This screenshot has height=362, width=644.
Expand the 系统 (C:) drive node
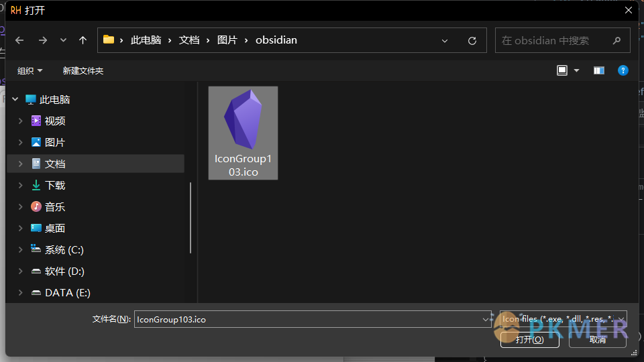[x=20, y=249]
